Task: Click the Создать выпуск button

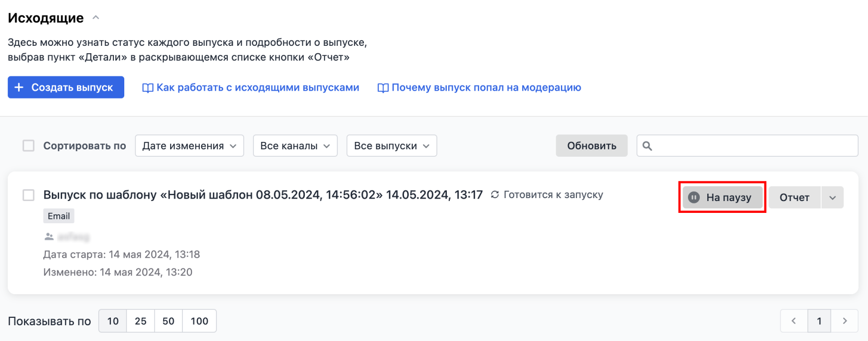Action: click(66, 87)
